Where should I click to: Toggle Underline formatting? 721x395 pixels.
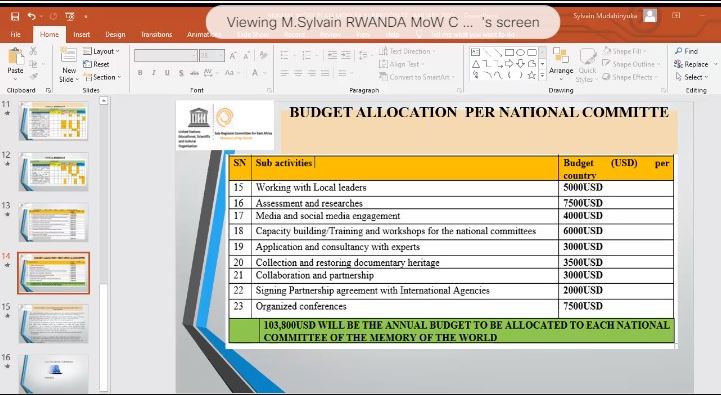pos(167,73)
